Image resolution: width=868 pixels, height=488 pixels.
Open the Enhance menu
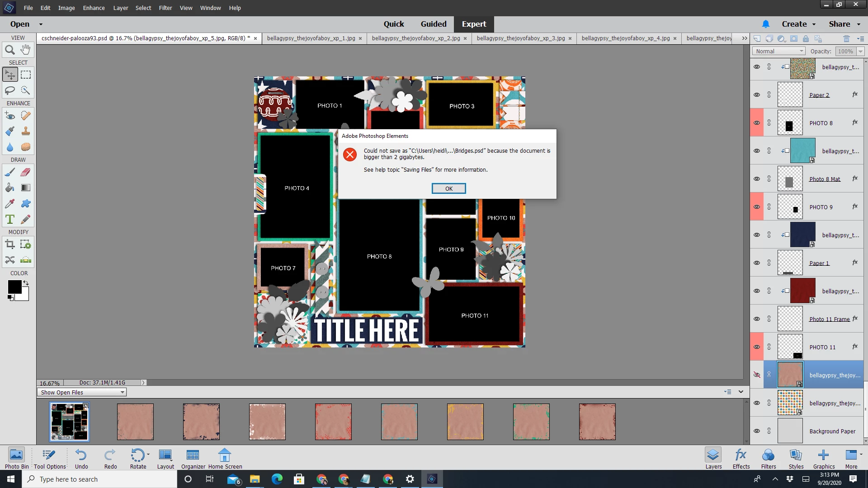[94, 8]
